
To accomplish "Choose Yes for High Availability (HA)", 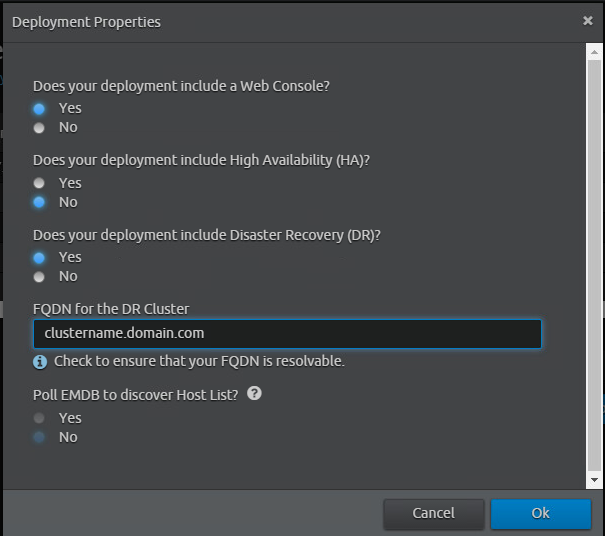I will (39, 183).
